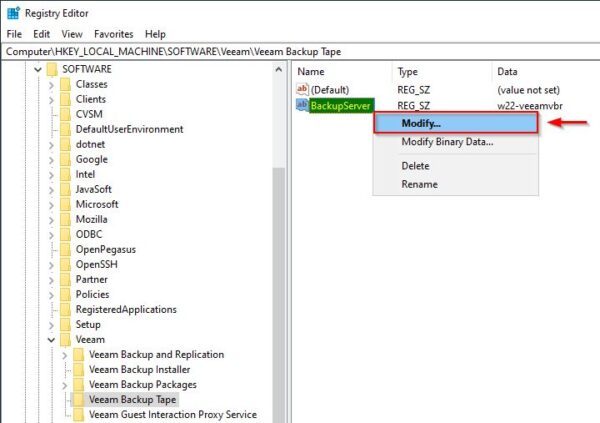Click the Registry Editor app icon in title bar
The height and width of the screenshot is (423, 600).
coord(13,13)
